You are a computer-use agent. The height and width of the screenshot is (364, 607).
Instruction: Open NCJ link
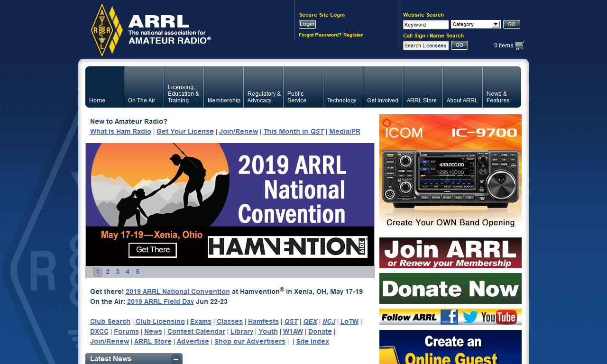329,321
